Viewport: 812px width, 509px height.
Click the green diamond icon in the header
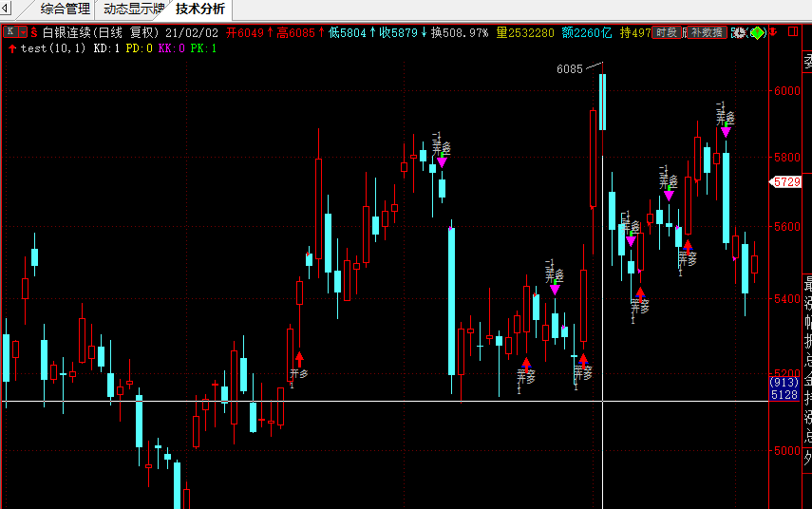tap(757, 32)
